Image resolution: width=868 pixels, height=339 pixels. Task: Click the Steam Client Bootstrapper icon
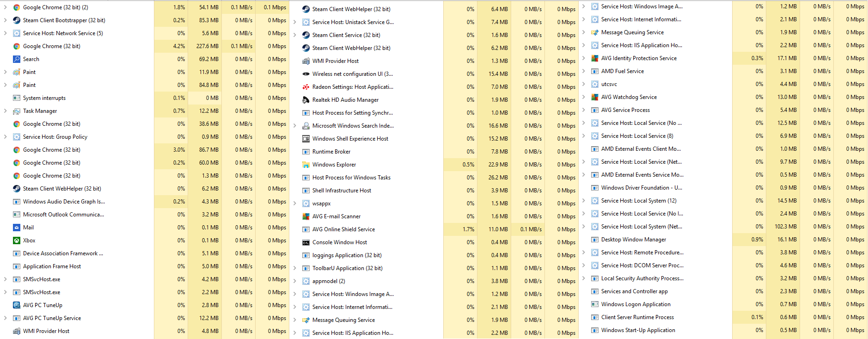tap(17, 20)
